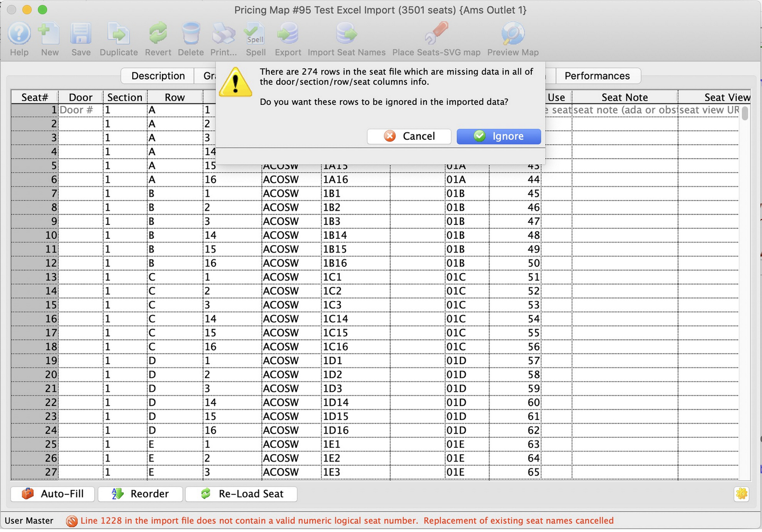Click row number 12 in Seat# column
Screen dimensions: 762x532
(34, 263)
